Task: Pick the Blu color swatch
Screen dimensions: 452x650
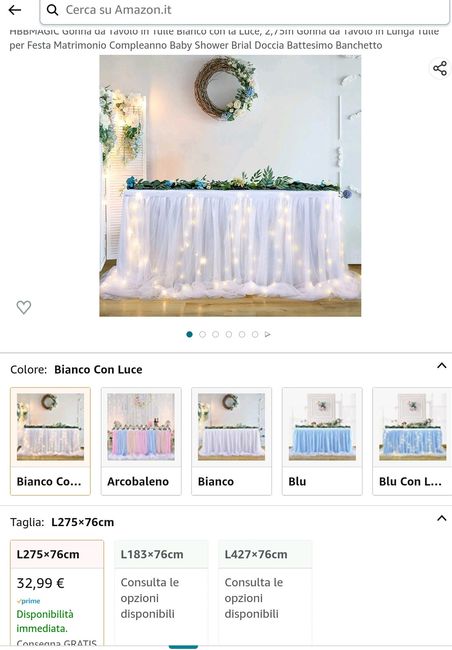Action: [x=322, y=441]
